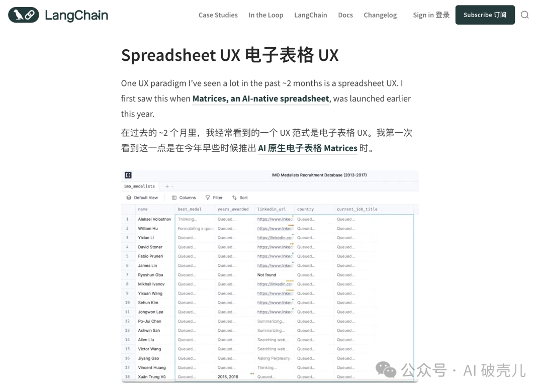Open the Changelog page
Screen dimensions: 543x392
[380, 15]
